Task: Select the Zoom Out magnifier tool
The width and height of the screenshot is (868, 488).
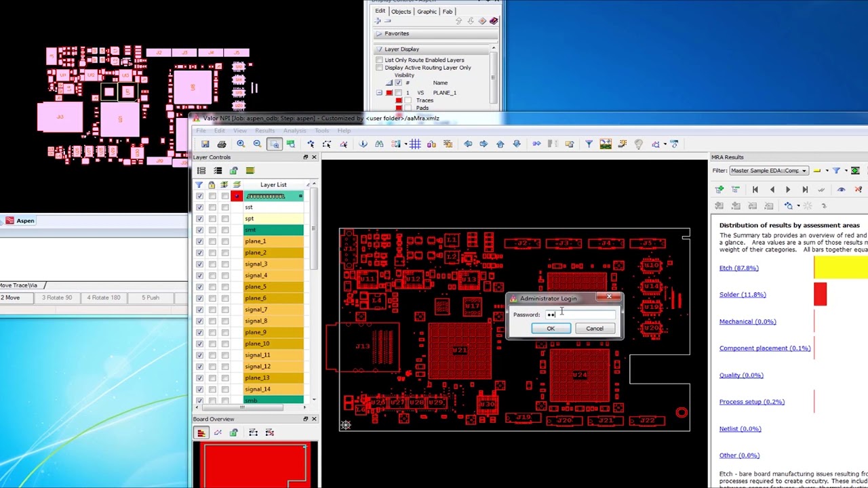Action: (257, 144)
